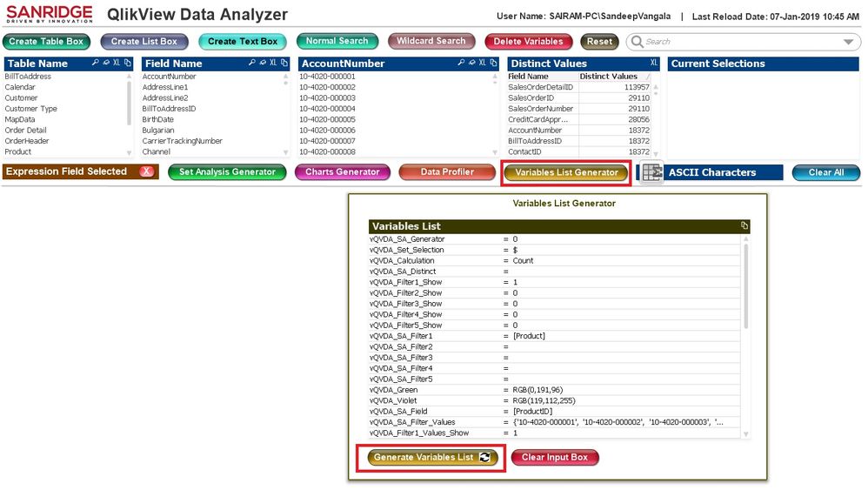This screenshot has height=490, width=868.
Task: Export Distinct Values table to Excel
Action: point(654,63)
